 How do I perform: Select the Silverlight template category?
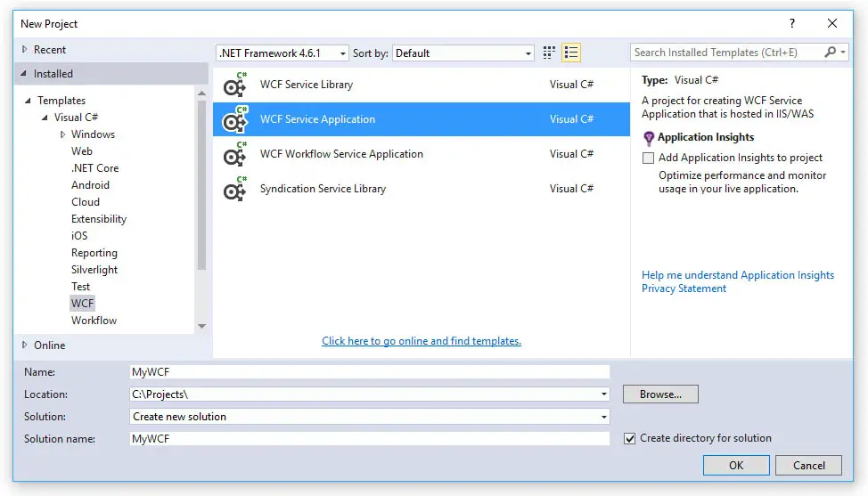tap(94, 270)
